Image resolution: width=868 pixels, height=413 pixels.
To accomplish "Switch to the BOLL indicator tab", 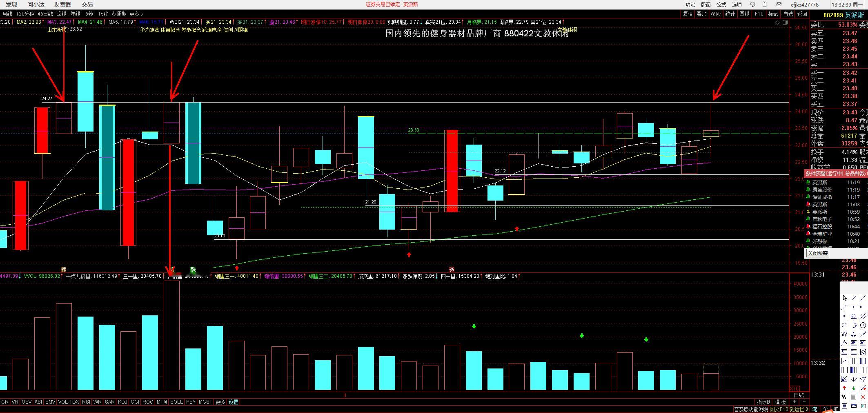I will click(x=176, y=402).
